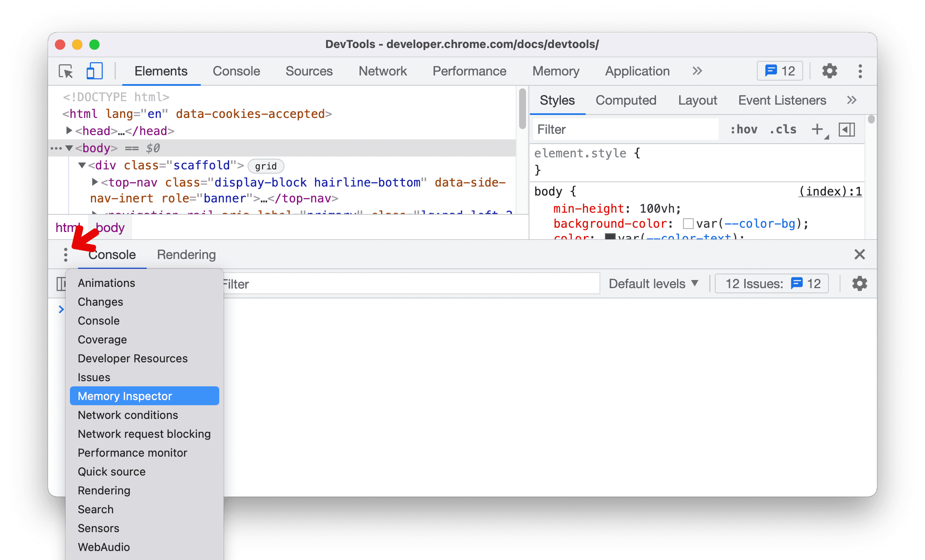Select Animations from drawer menu
This screenshot has width=925, height=560.
[x=106, y=283]
